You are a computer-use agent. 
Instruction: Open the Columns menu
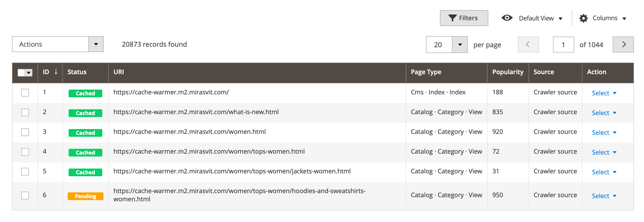point(605,18)
